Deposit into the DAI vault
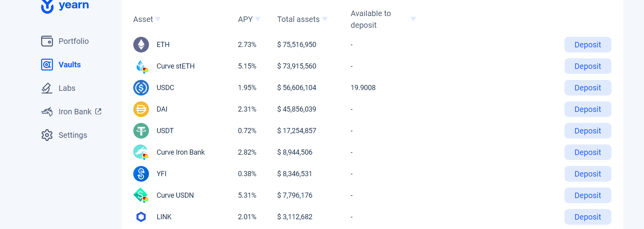644x229 pixels. coord(588,109)
